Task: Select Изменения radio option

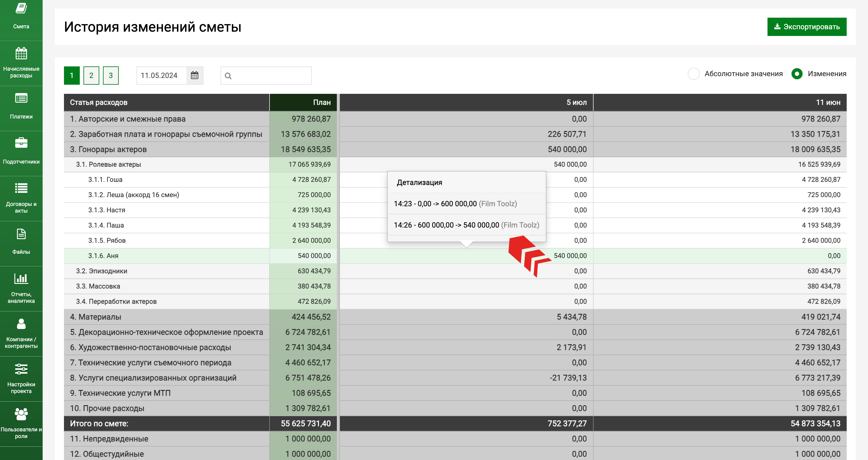Action: [797, 73]
